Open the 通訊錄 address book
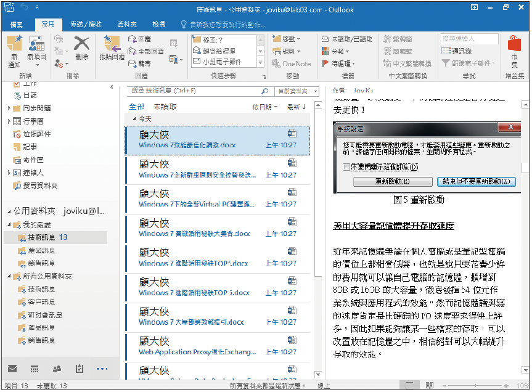Image resolution: width=532 pixels, height=392 pixels. [457, 51]
